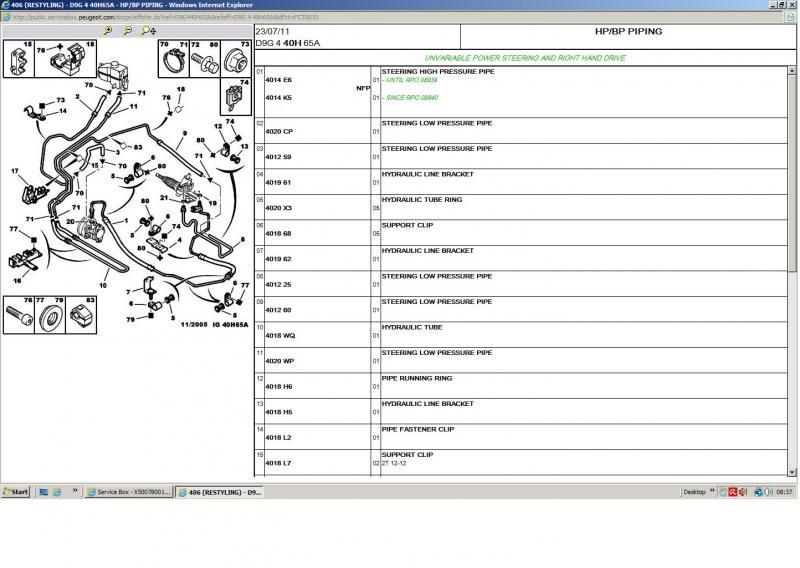
Task: Click part number 4020 CP
Action: pyautogui.click(x=279, y=131)
